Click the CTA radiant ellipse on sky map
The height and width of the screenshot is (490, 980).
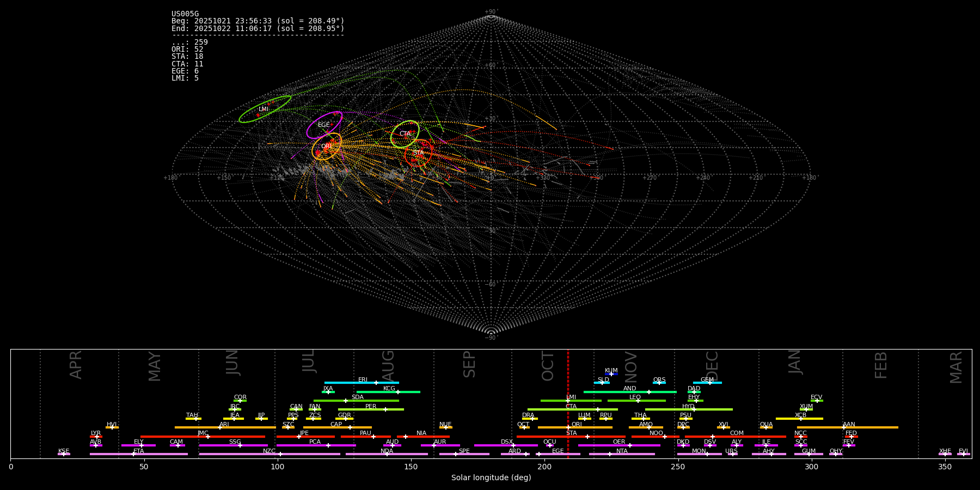[x=405, y=134]
